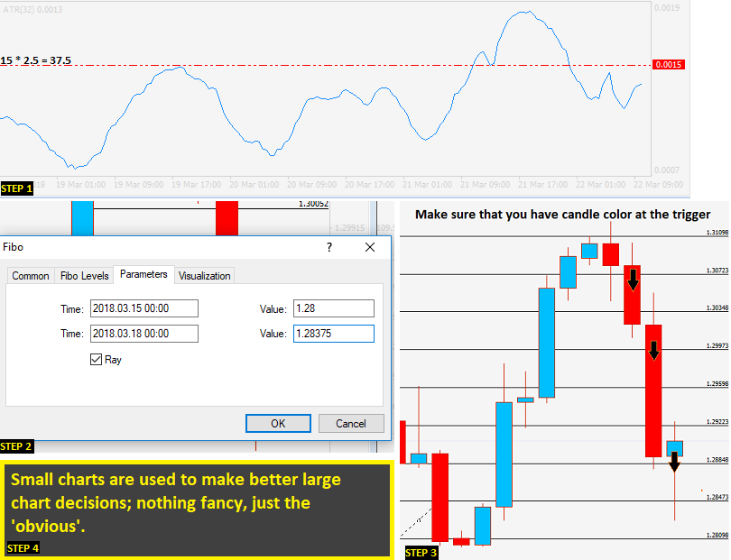Click Cancel in the Fibo dialog

pyautogui.click(x=351, y=423)
